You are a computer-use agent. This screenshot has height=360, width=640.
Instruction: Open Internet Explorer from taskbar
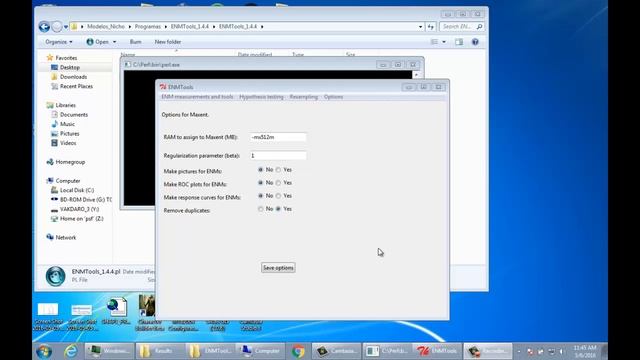point(71,351)
